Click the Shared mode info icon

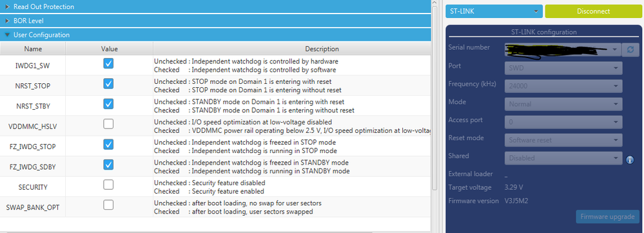(x=630, y=160)
